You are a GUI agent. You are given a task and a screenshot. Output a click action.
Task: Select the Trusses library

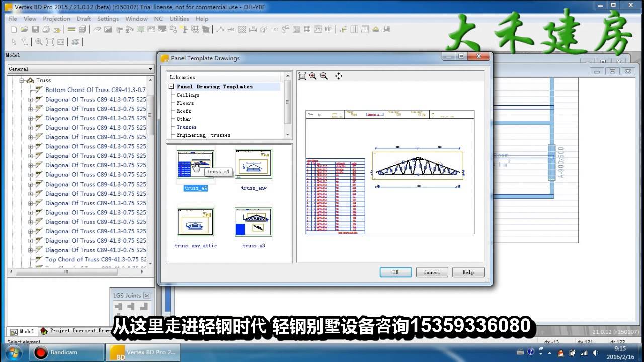tap(186, 127)
